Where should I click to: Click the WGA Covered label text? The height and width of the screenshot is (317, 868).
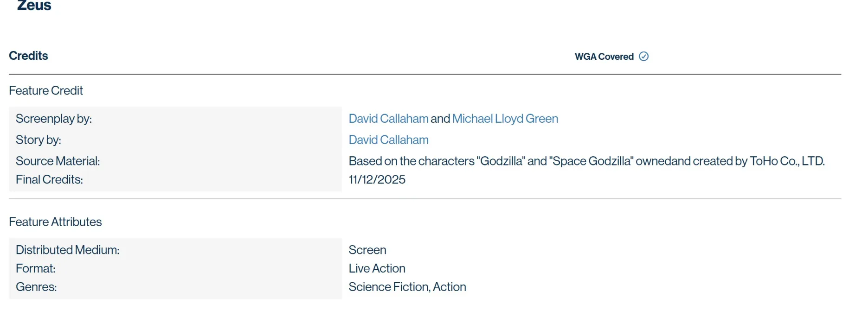tap(604, 57)
